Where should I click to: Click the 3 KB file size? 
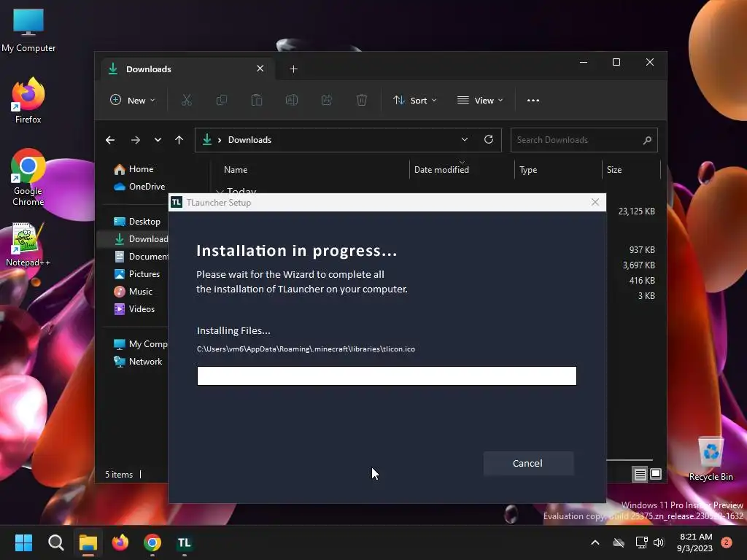coord(646,296)
